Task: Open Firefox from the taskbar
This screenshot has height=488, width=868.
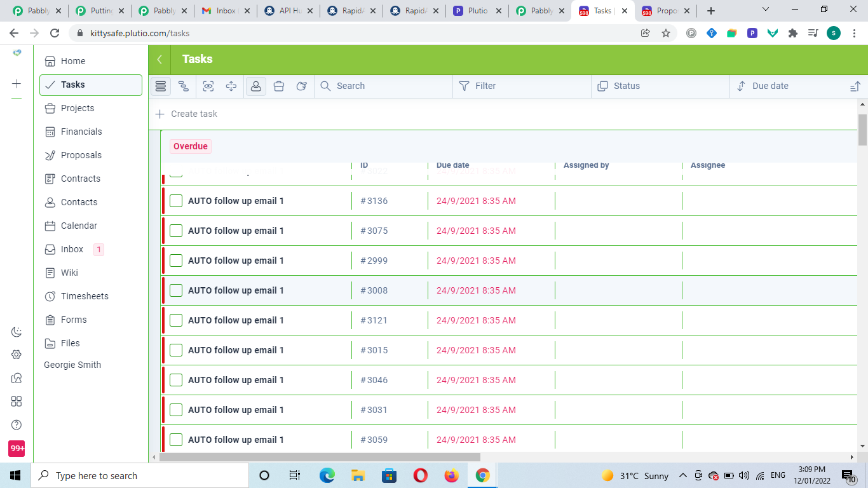Action: click(x=451, y=475)
